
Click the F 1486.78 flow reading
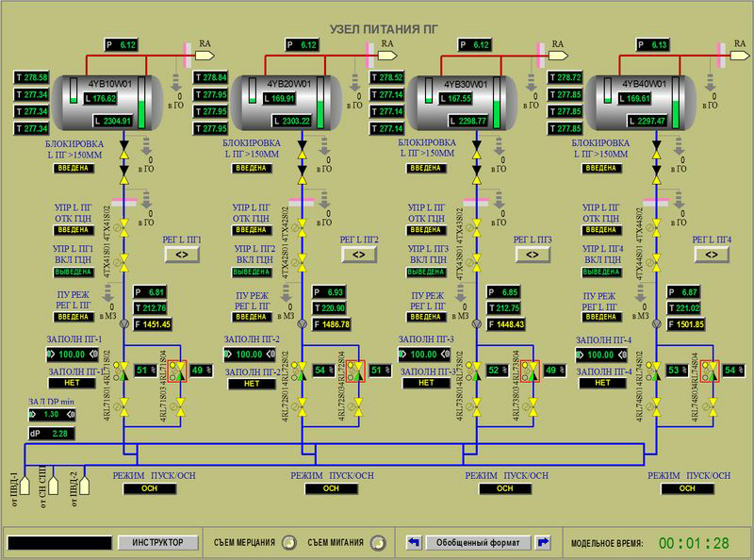point(332,324)
